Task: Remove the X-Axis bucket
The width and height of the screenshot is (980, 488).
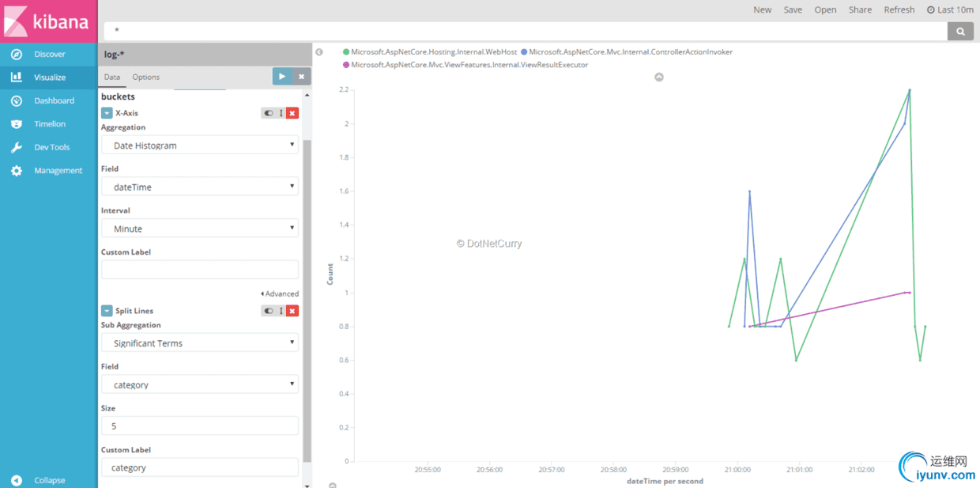Action: 292,113
